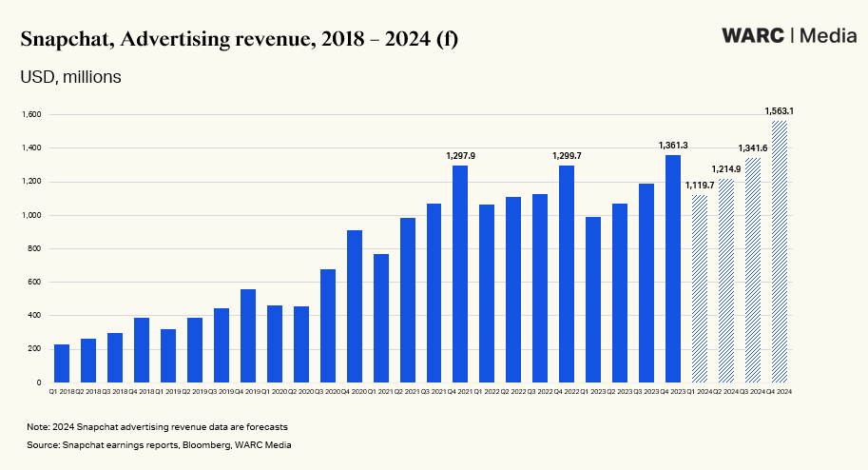Click the 1,341.6 data label
Screen dimensions: 868x470
coord(753,148)
